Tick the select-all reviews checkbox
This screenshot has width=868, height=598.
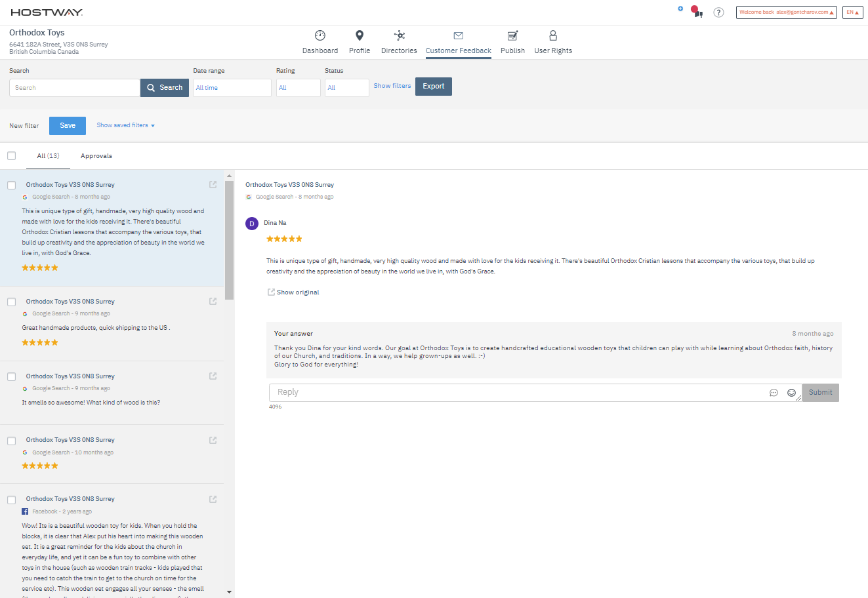click(x=11, y=156)
